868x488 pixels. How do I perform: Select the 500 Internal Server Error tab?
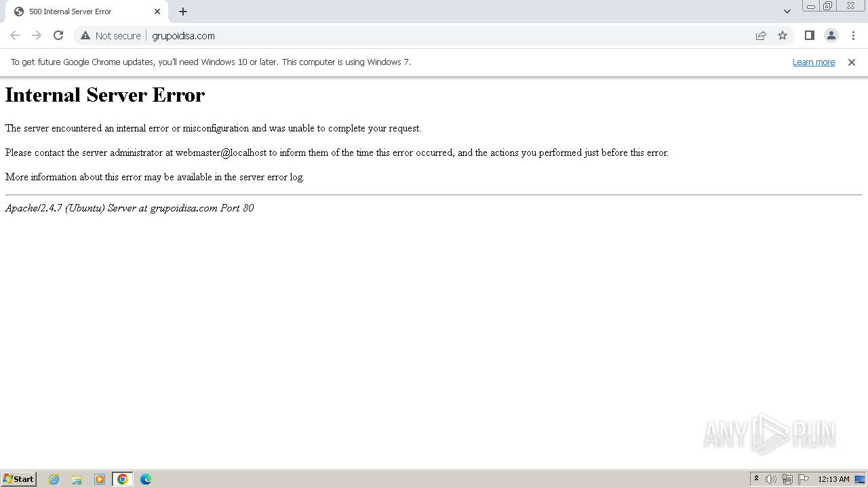tap(87, 12)
